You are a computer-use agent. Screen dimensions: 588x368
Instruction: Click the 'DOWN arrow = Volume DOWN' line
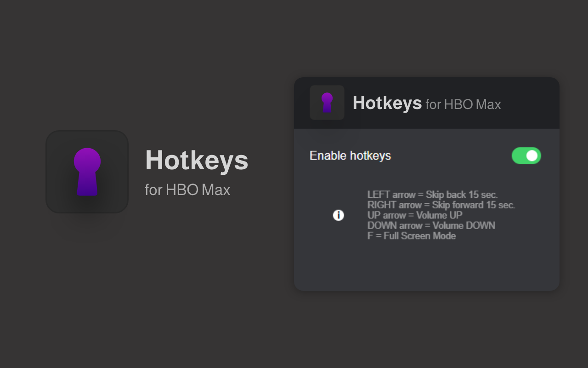431,225
